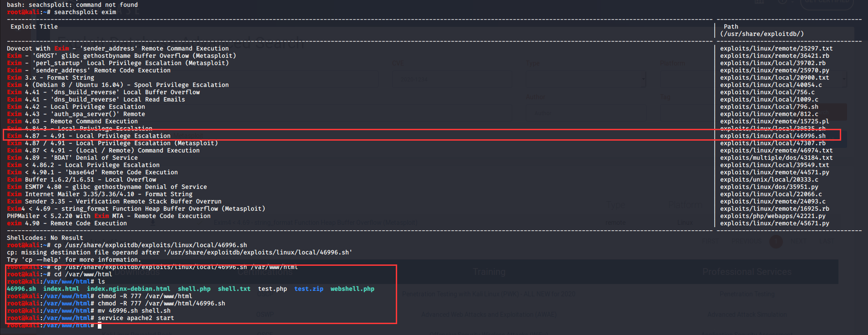This screenshot has height=335, width=868.
Task: Select the 'GHOST' glibc gethostbyname Buffer Overflow row
Action: 121,56
